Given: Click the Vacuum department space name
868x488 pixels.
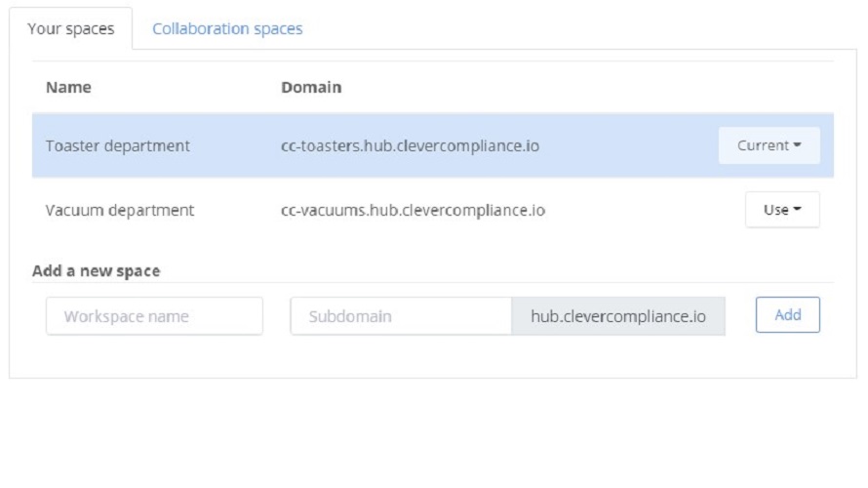Looking at the screenshot, I should [x=120, y=210].
